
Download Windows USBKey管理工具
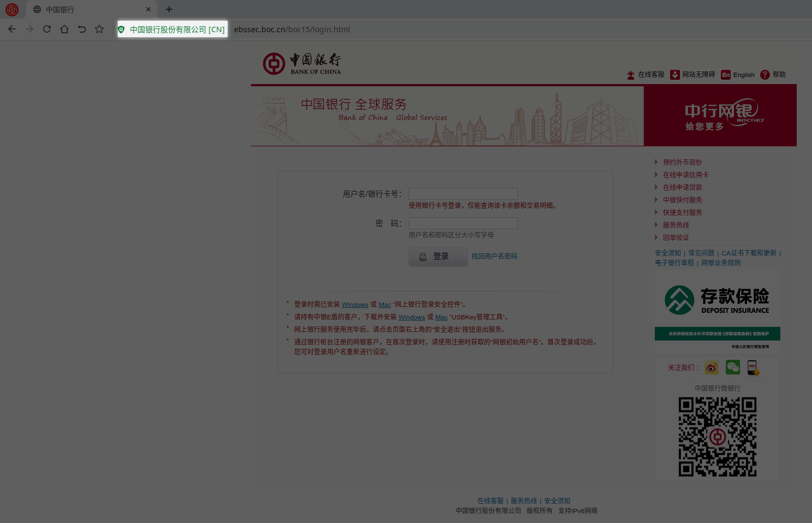(x=411, y=317)
